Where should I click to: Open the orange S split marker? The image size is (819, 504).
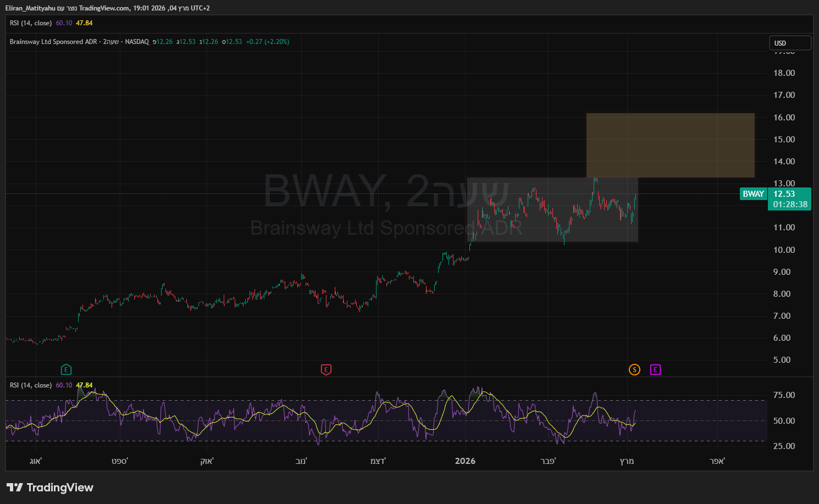[x=634, y=369]
